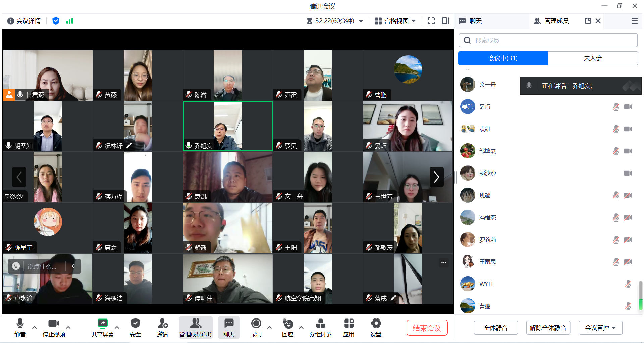644x343 pixels.
Task: Click the invite participants icon
Action: pyautogui.click(x=162, y=324)
